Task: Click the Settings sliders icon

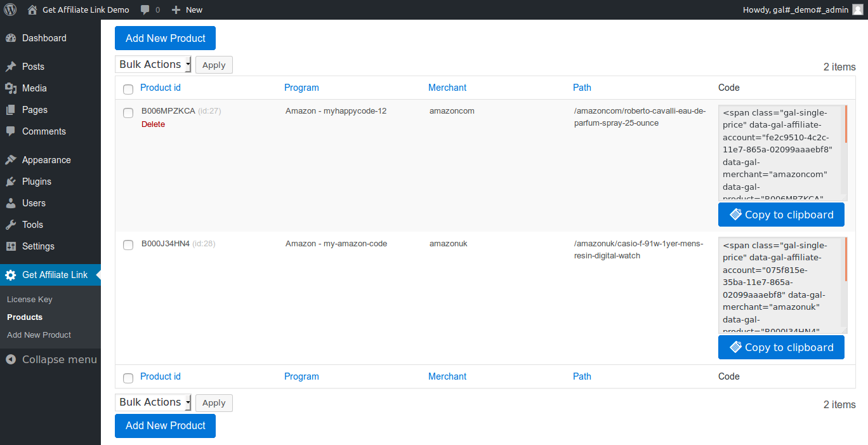Action: coord(11,246)
